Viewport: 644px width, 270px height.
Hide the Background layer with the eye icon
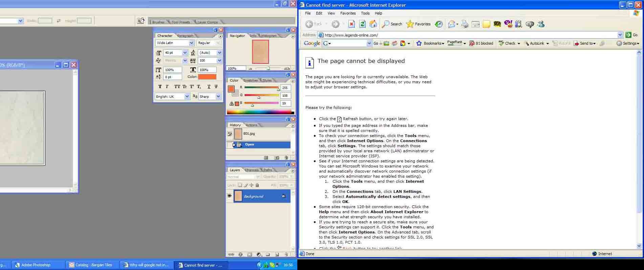(x=230, y=196)
